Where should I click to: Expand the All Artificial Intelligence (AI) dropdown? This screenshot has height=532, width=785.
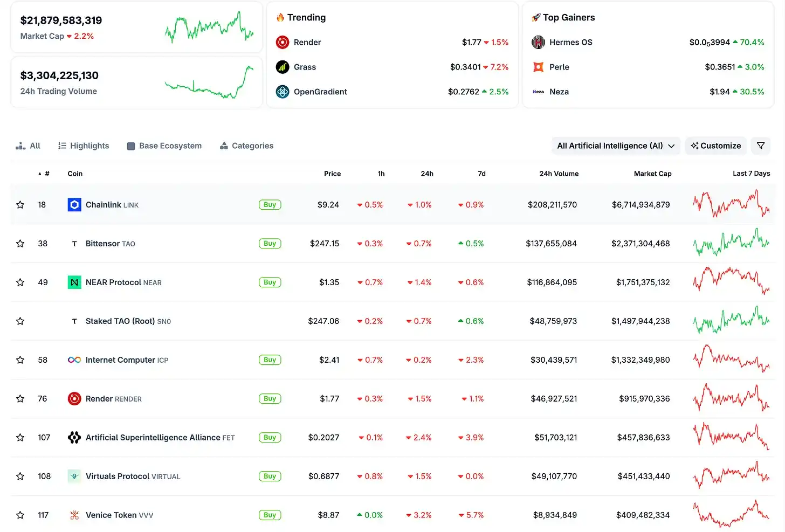pyautogui.click(x=615, y=146)
